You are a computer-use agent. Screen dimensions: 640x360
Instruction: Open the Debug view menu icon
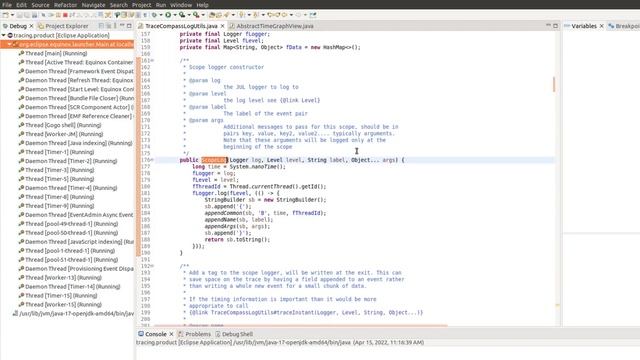tap(115, 26)
